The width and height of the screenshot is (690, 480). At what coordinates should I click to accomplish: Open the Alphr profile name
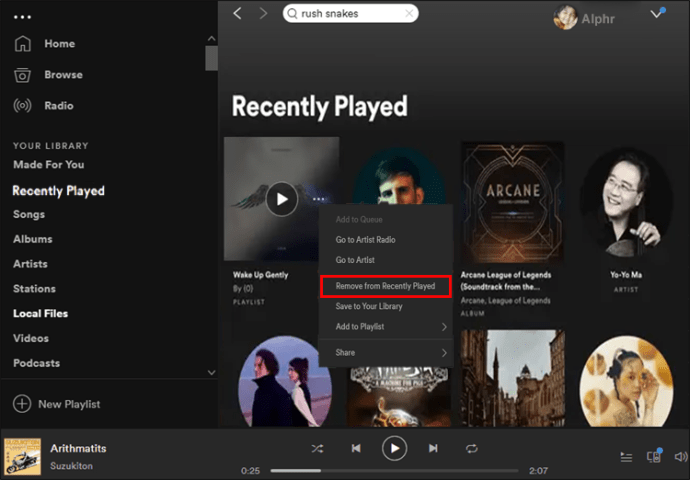point(598,19)
